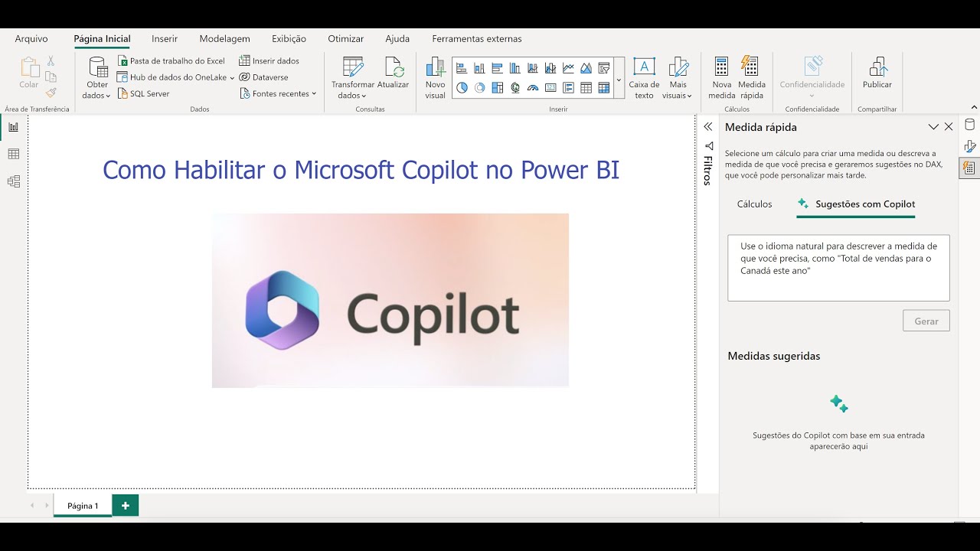
Task: Insert a card visual with 123
Action: [x=550, y=87]
